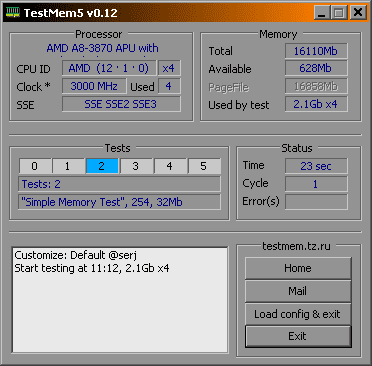Image resolution: width=372 pixels, height=366 pixels.
Task: Click the 'Clock *' label
Action: click(33, 87)
